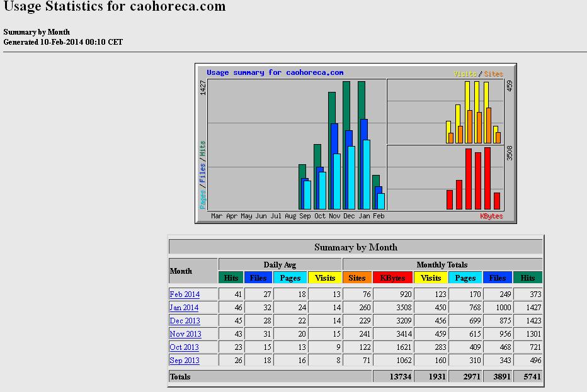Click the usage summary bar chart image
Viewport: 587px width, 392px height.
click(356, 143)
